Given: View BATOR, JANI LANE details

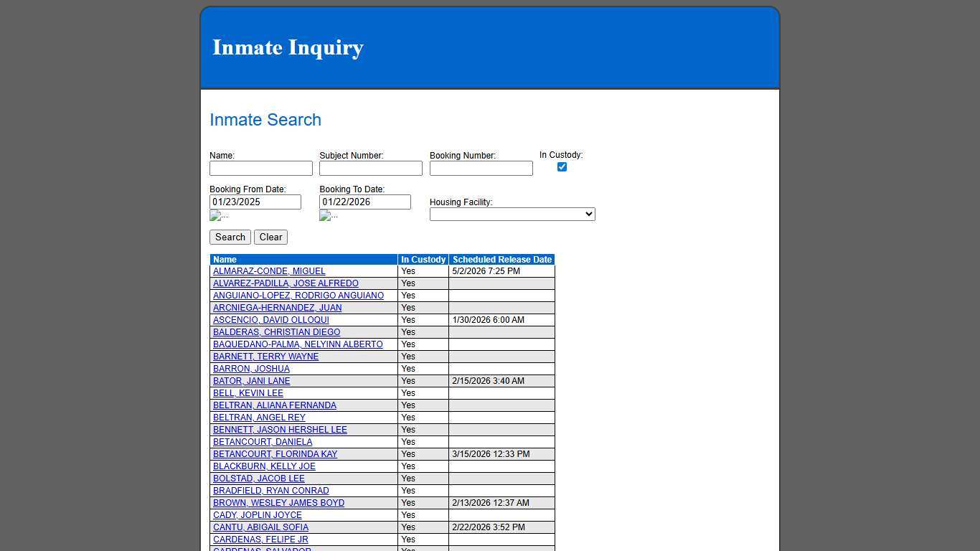Looking at the screenshot, I should 251,381.
